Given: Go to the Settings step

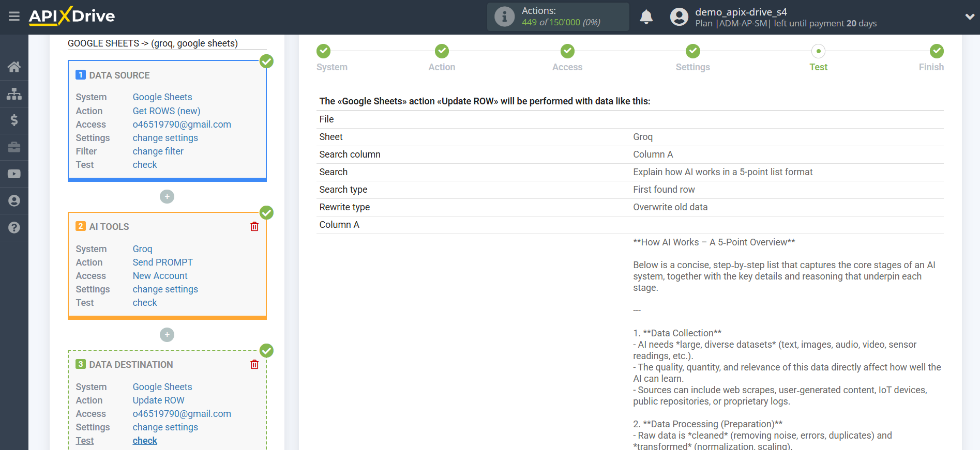Looking at the screenshot, I should coord(693,51).
